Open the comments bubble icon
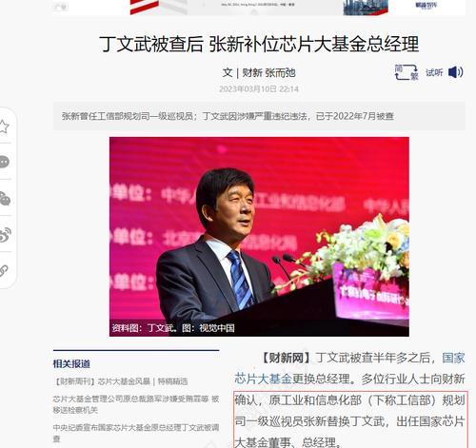The height and width of the screenshot is (448, 476). click(x=4, y=162)
